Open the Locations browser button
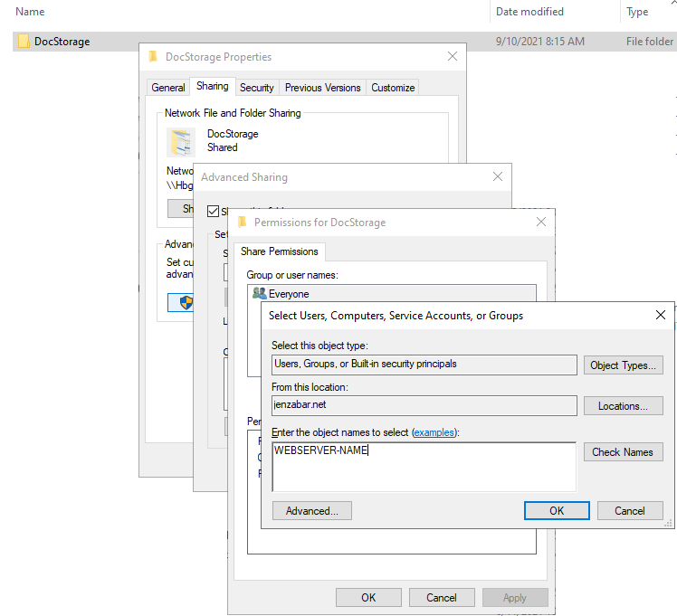The height and width of the screenshot is (616, 677). coord(623,406)
